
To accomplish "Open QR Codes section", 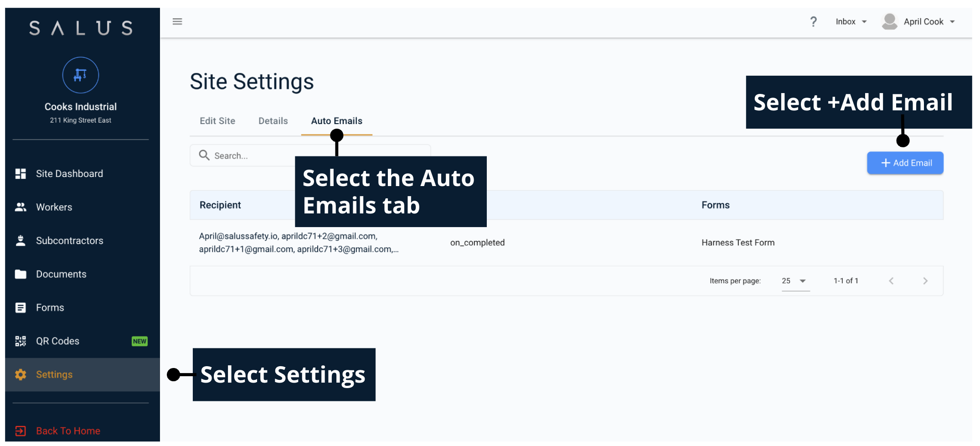I will tap(57, 341).
